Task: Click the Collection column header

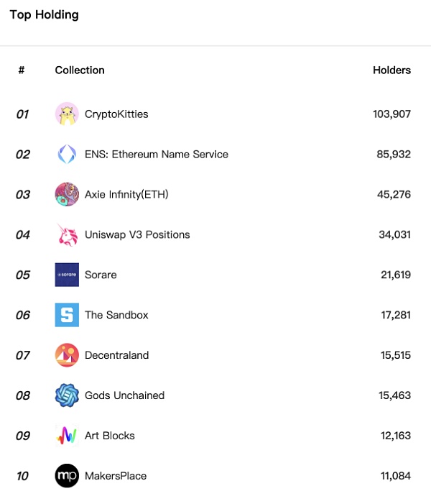Action: coord(80,70)
